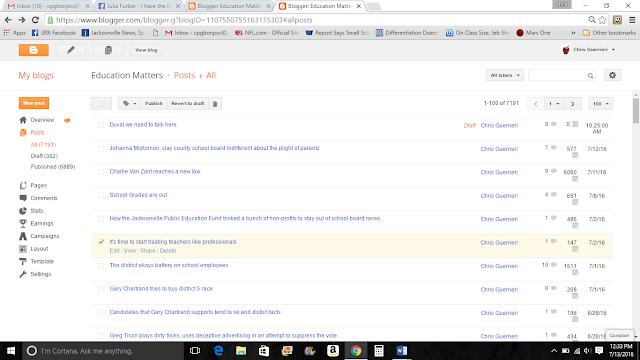Check the 'School Grades are out' checkbox

[x=101, y=196]
